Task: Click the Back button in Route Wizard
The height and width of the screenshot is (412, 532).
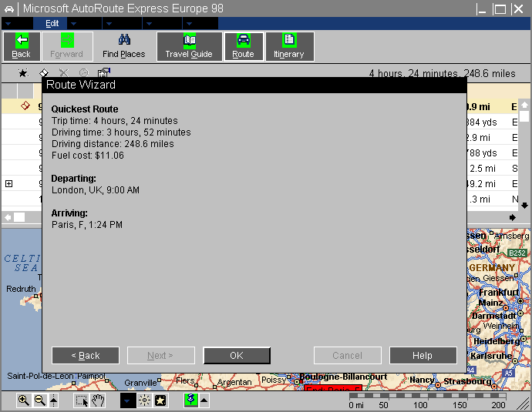Action: [86, 356]
